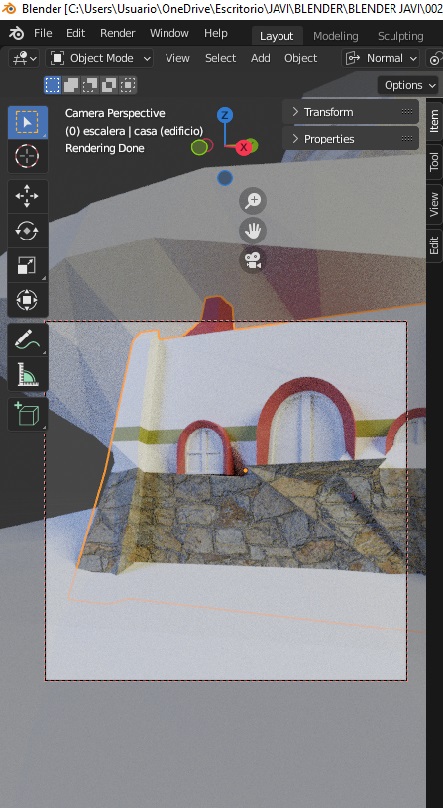Viewport: 443px width, 808px height.
Task: Click the Properties panel drag grip
Action: point(407,138)
